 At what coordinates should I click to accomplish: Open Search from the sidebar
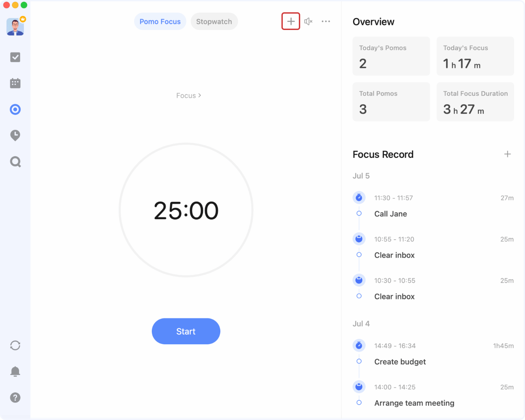point(15,162)
